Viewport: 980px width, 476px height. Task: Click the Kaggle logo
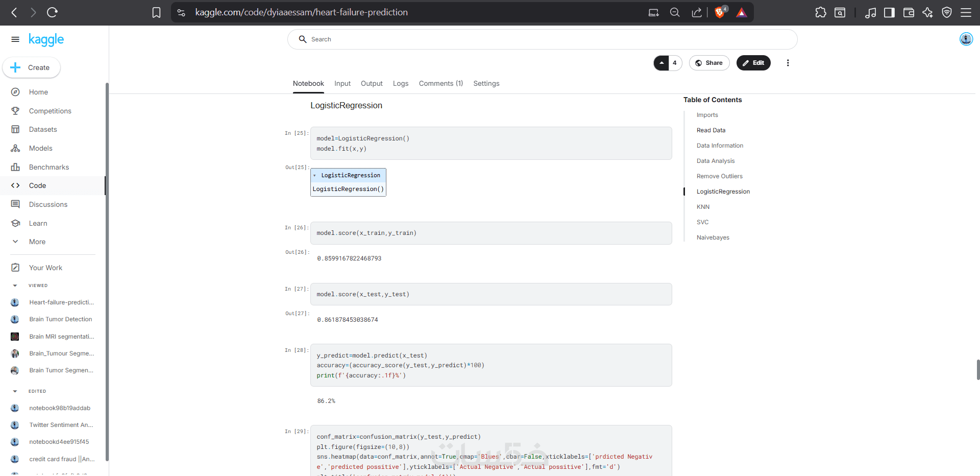coord(46,39)
